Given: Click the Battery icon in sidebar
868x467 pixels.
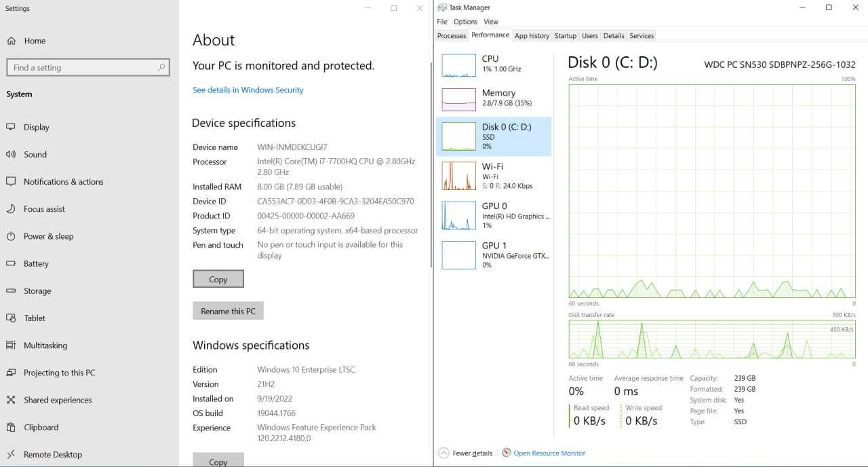Looking at the screenshot, I should (x=11, y=263).
